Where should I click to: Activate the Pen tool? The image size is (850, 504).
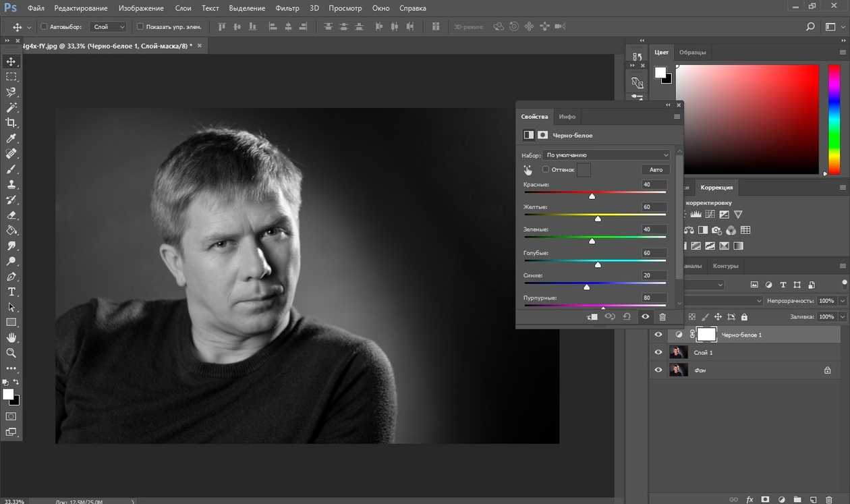[x=11, y=277]
